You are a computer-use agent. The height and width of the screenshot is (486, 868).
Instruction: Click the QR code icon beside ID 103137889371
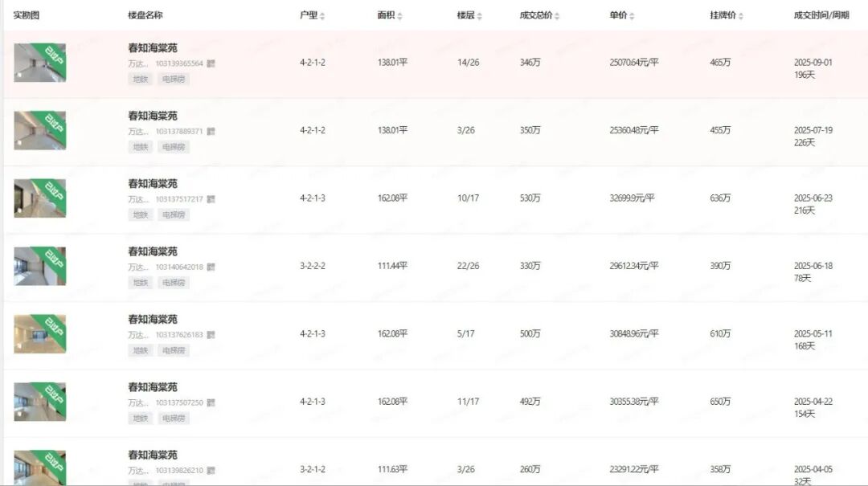pyautogui.click(x=211, y=131)
